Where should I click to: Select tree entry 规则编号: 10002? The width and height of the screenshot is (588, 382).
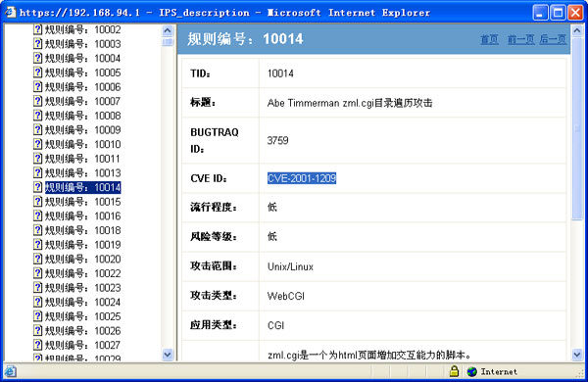click(x=83, y=29)
